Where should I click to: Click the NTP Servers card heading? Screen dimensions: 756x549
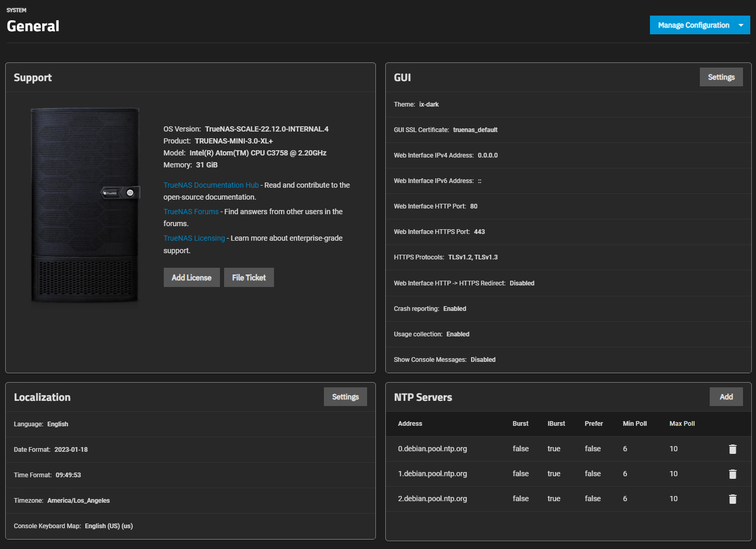tap(423, 397)
